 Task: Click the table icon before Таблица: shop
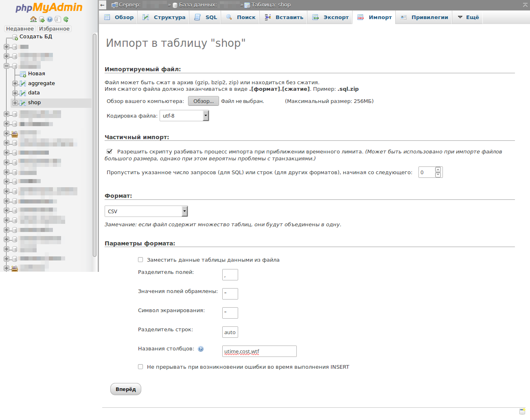(247, 5)
